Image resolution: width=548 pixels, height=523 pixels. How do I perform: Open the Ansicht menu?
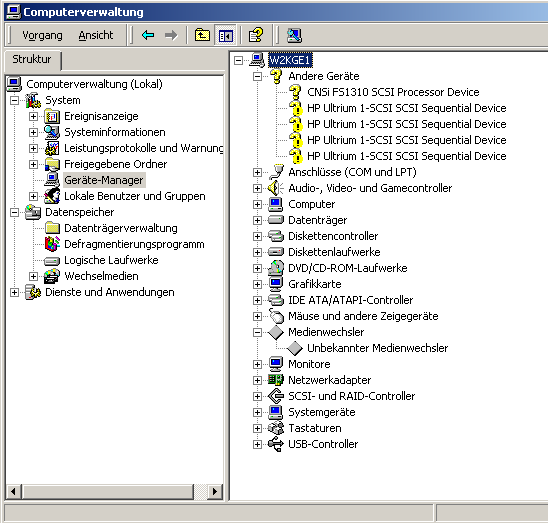tap(96, 35)
